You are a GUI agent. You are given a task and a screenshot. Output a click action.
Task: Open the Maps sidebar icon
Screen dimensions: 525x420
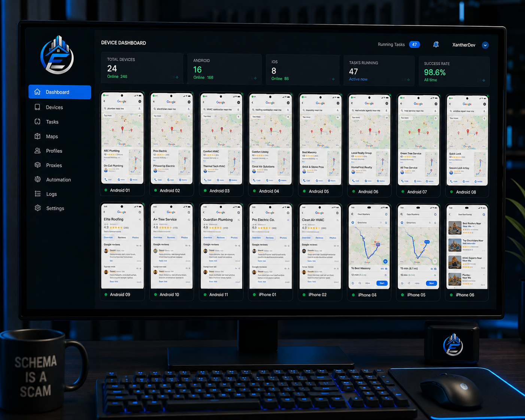(x=37, y=136)
